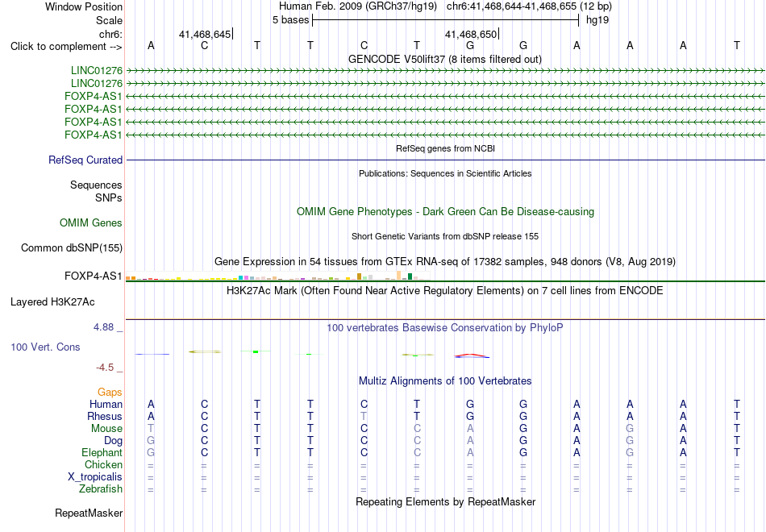Viewport: 766px width, 532px height.
Task: Click the 5 bases scale bar
Action: [446, 20]
